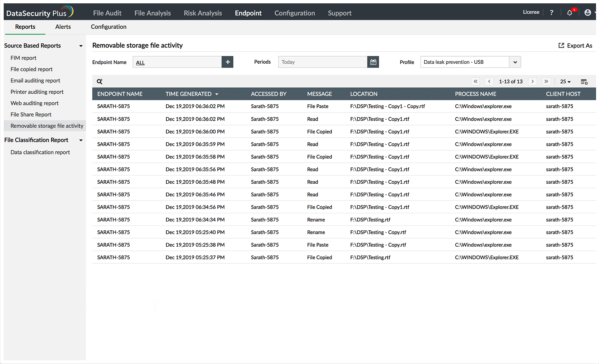Screen dimensions: 599x364
Task: Go to the next results page
Action: tap(533, 81)
